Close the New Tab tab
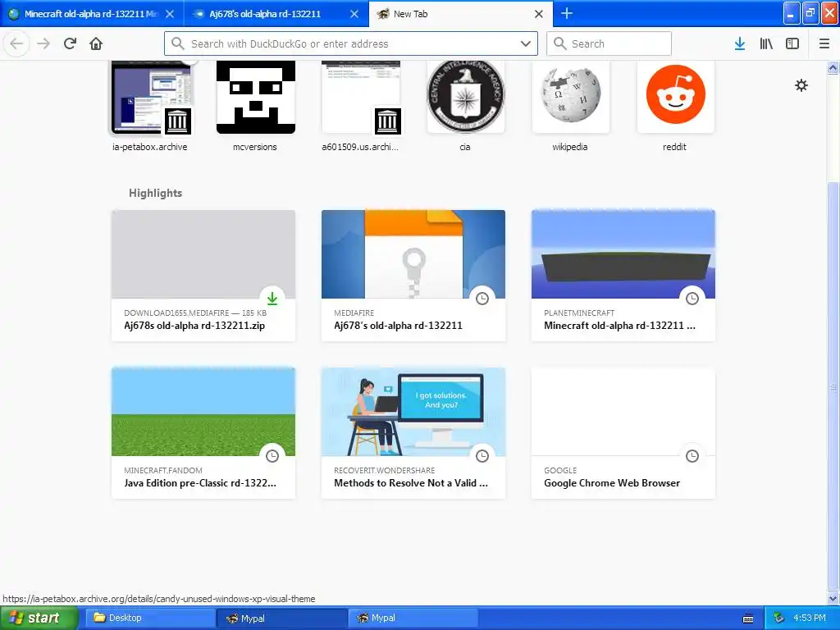The image size is (840, 630). (x=539, y=14)
